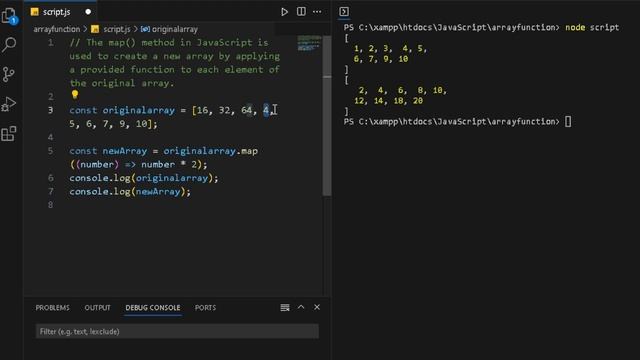Open the Search view in activity bar
640x360 pixels.
pyautogui.click(x=9, y=44)
